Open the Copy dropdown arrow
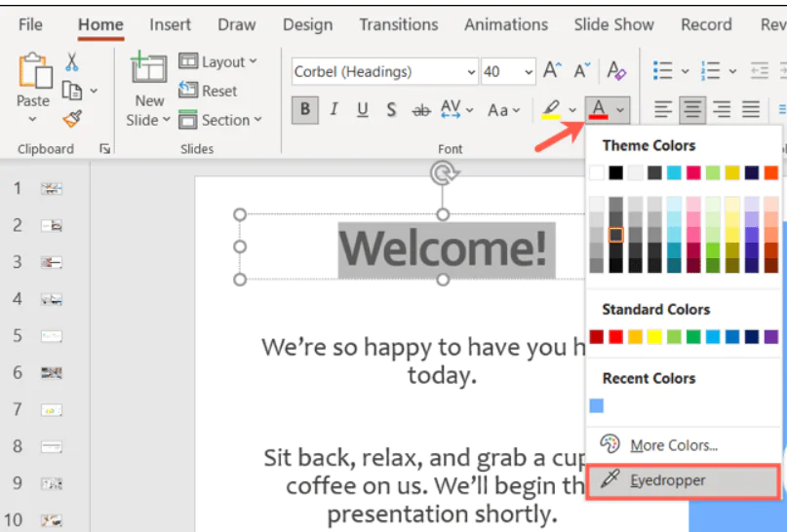787x532 pixels. coord(94,91)
